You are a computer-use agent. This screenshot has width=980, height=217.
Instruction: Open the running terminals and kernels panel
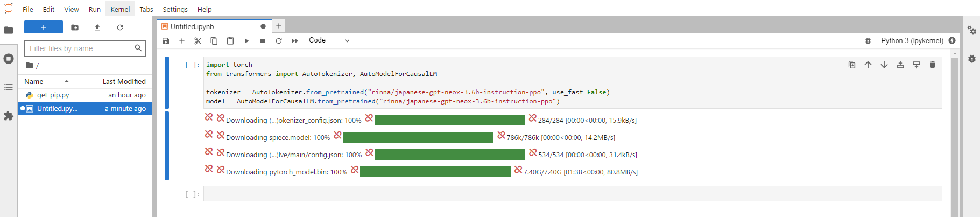[9, 59]
